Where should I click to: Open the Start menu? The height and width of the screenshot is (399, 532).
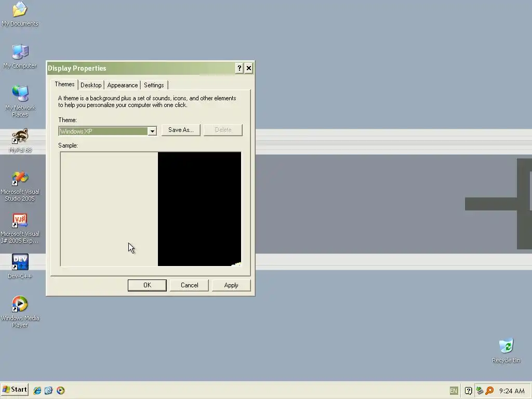pos(15,390)
